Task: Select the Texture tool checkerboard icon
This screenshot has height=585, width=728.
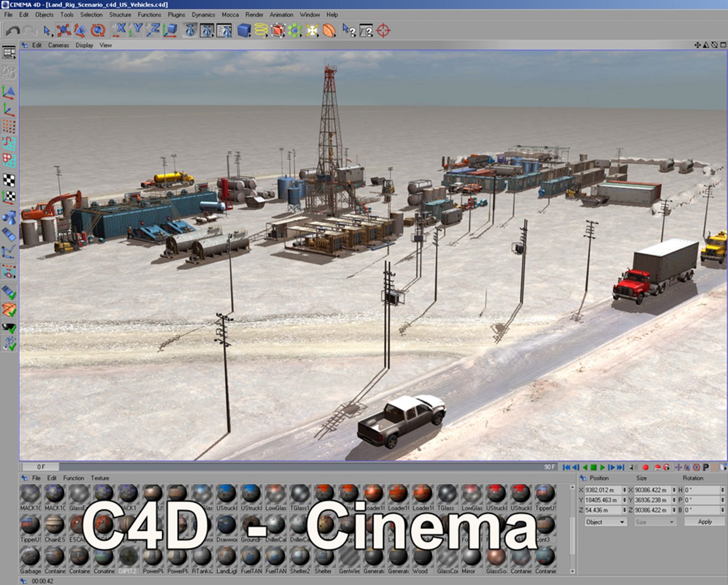Action: click(x=9, y=180)
